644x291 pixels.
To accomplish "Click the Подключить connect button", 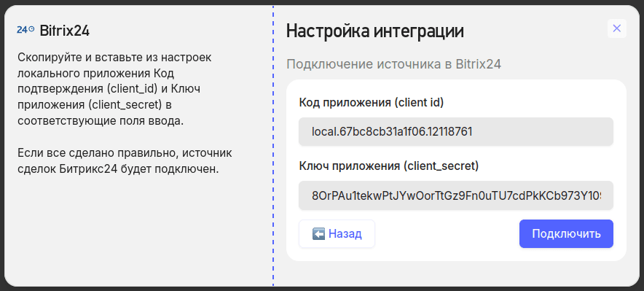I will [566, 234].
